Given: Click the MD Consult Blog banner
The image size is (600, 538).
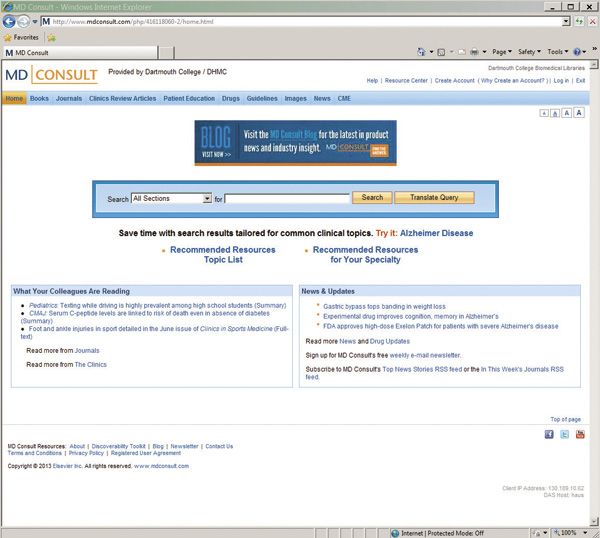Looking at the screenshot, I should click(x=295, y=143).
